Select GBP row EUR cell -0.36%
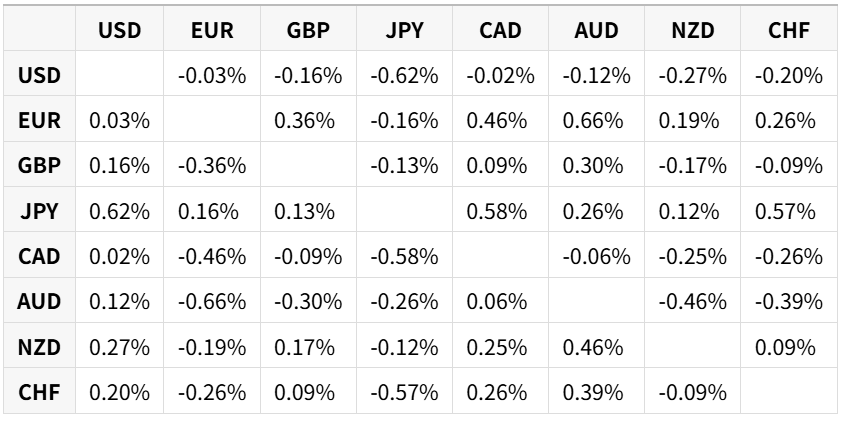 [x=212, y=165]
